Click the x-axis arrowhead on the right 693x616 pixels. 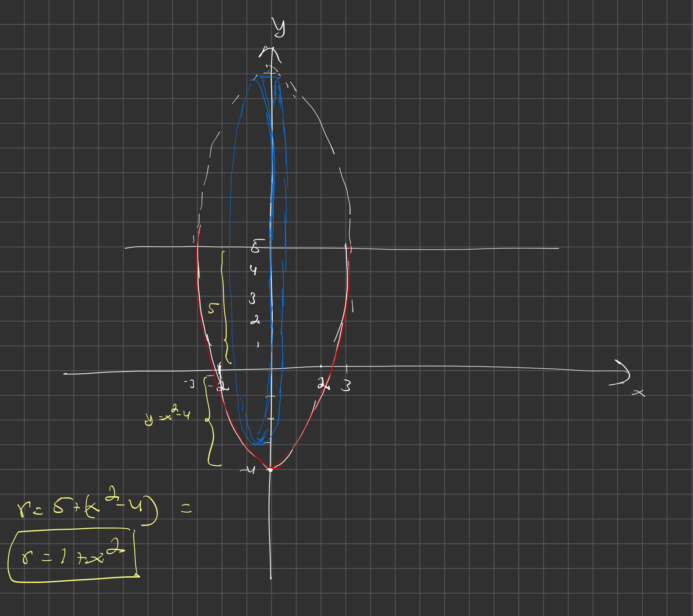click(x=623, y=372)
